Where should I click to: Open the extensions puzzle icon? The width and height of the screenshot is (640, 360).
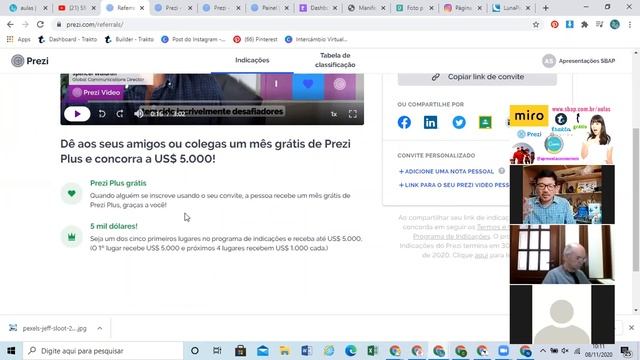pyautogui.click(x=584, y=24)
